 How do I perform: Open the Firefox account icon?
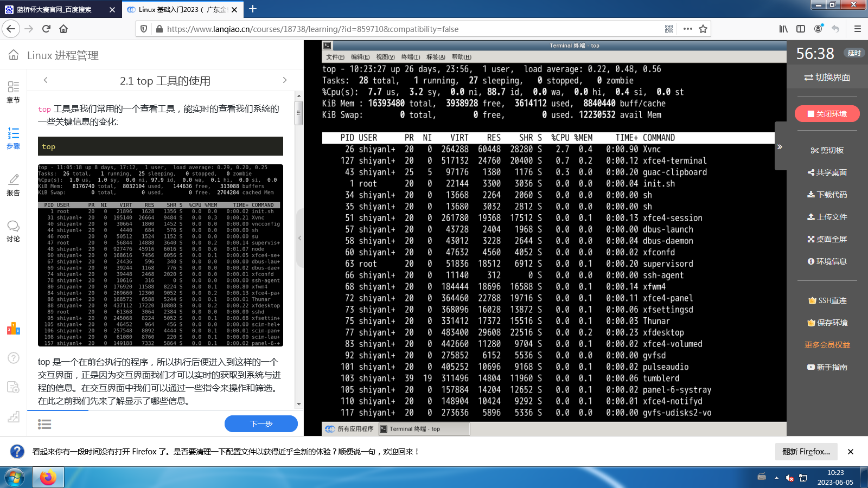818,29
